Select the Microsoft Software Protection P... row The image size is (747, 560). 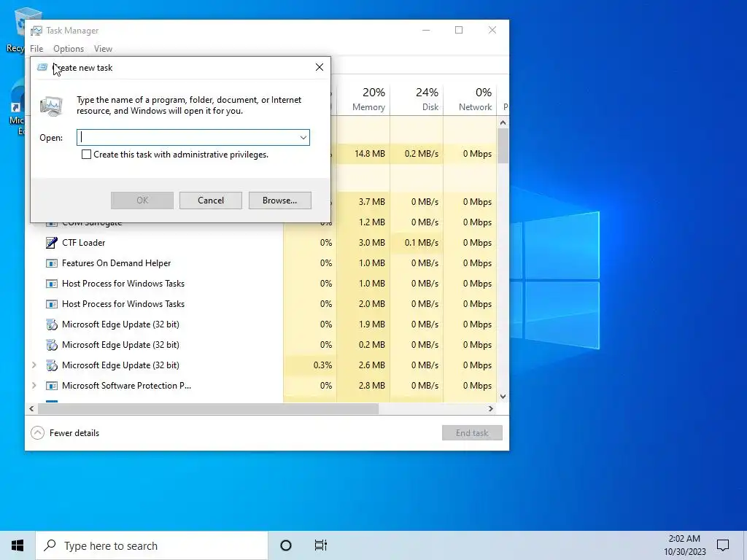click(261, 386)
